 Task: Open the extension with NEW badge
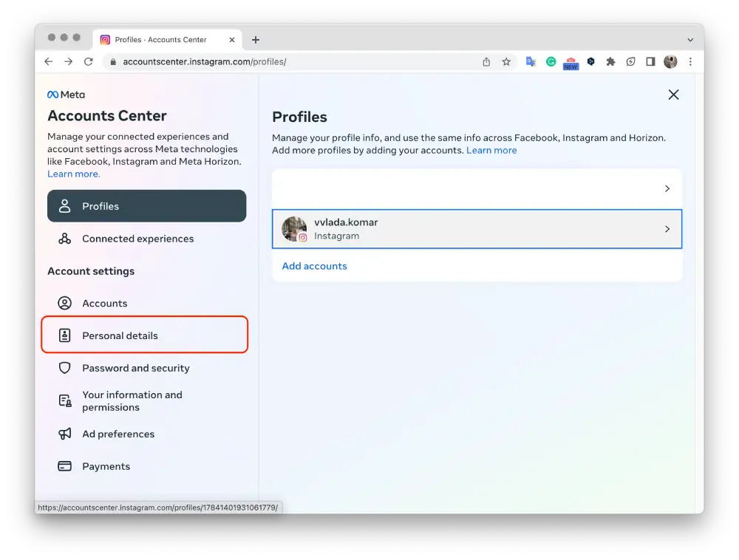[x=571, y=63]
